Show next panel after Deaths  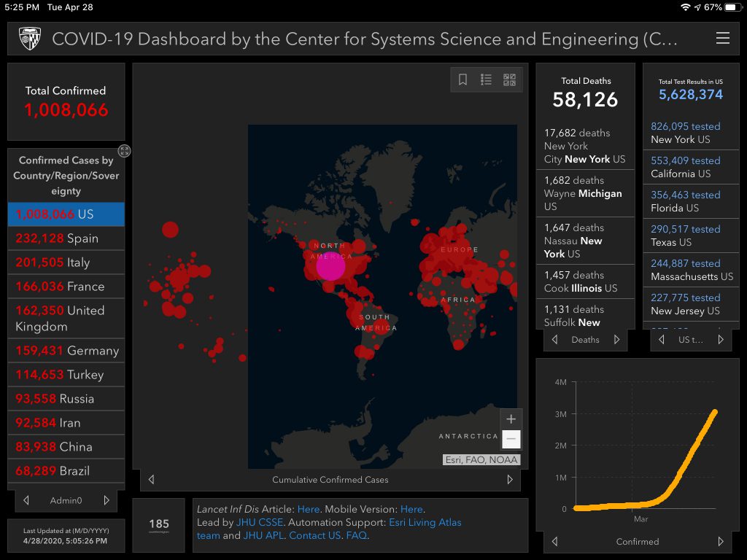pos(616,340)
